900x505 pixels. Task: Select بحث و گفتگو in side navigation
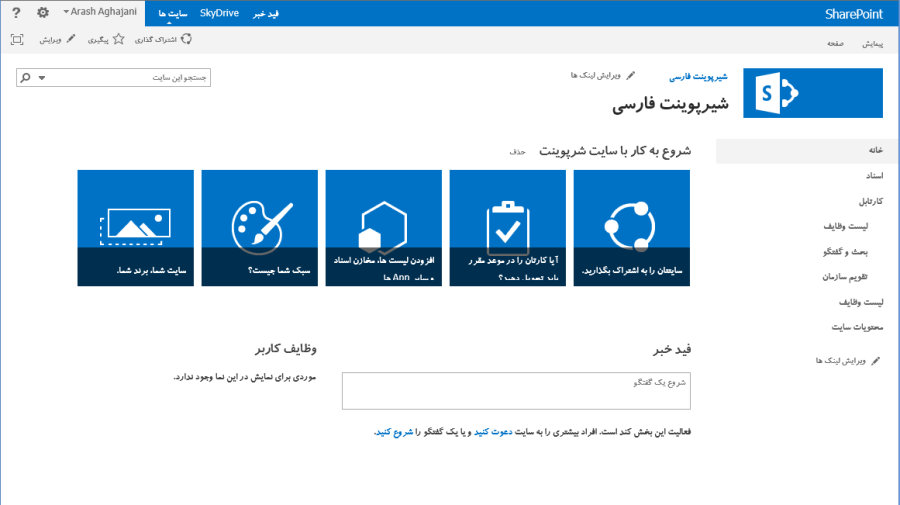point(845,251)
